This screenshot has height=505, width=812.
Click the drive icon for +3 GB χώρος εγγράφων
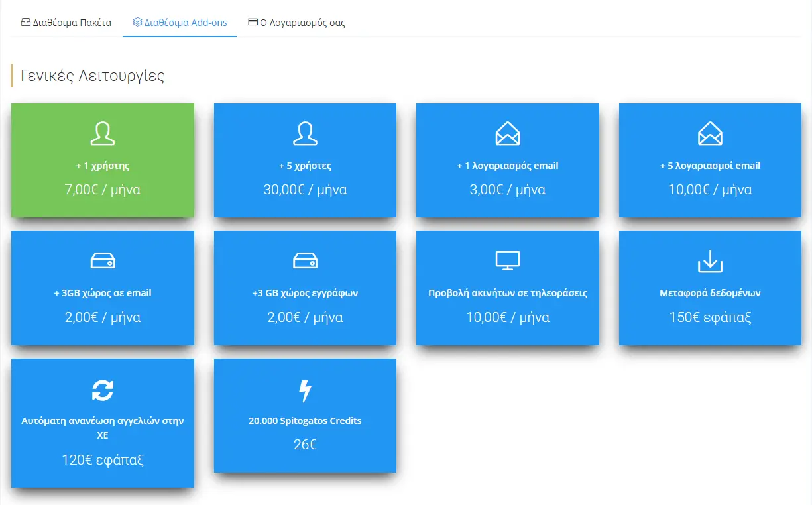coord(305,261)
